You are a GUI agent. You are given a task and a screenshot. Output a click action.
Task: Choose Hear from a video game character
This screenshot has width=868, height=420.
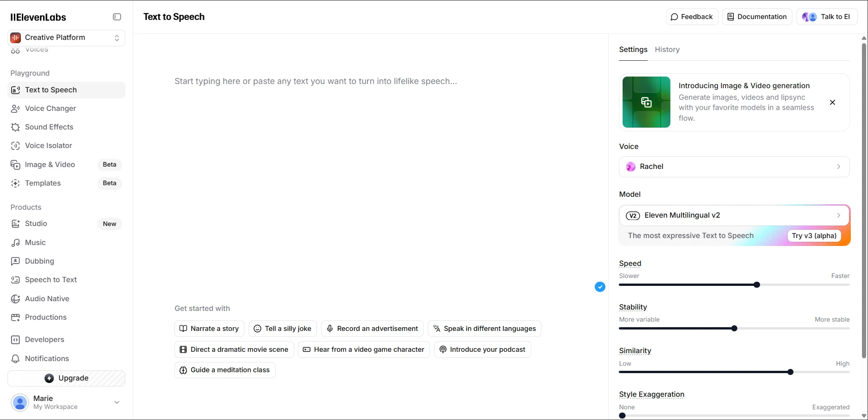coord(364,349)
